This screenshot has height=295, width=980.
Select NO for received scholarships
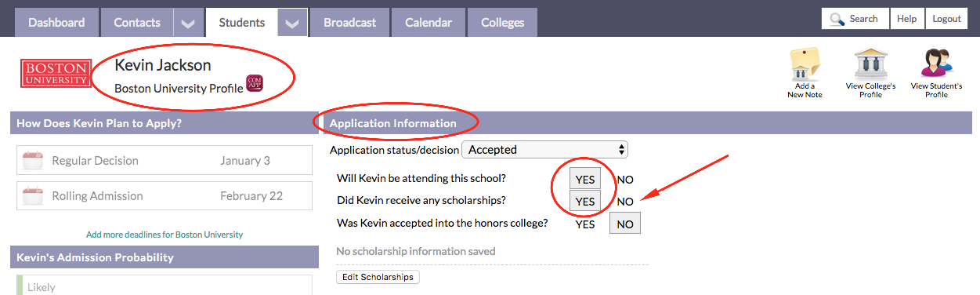click(x=624, y=202)
